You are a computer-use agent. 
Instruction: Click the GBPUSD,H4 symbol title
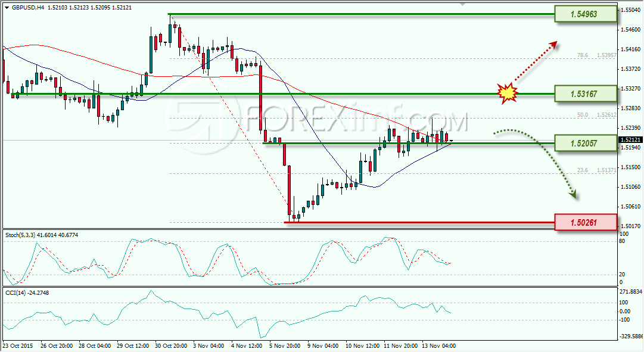click(x=28, y=7)
